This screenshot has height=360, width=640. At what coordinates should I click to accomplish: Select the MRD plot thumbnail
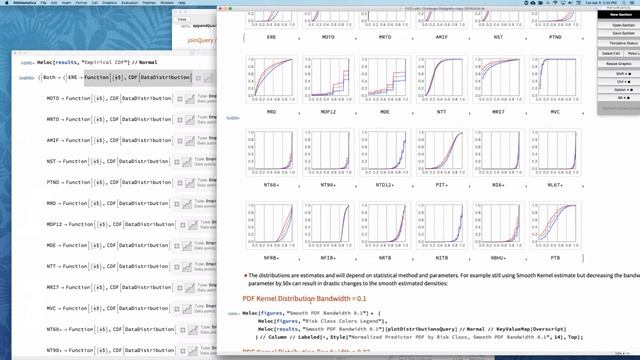point(271,79)
